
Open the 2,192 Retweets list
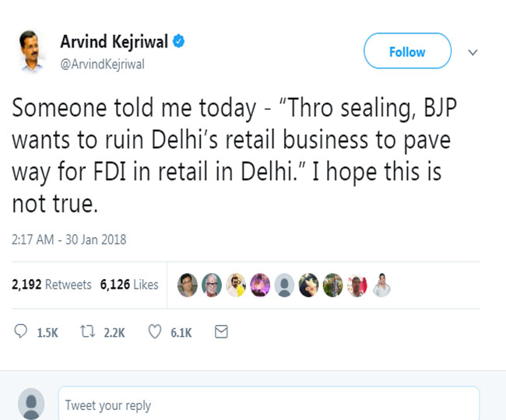click(51, 285)
